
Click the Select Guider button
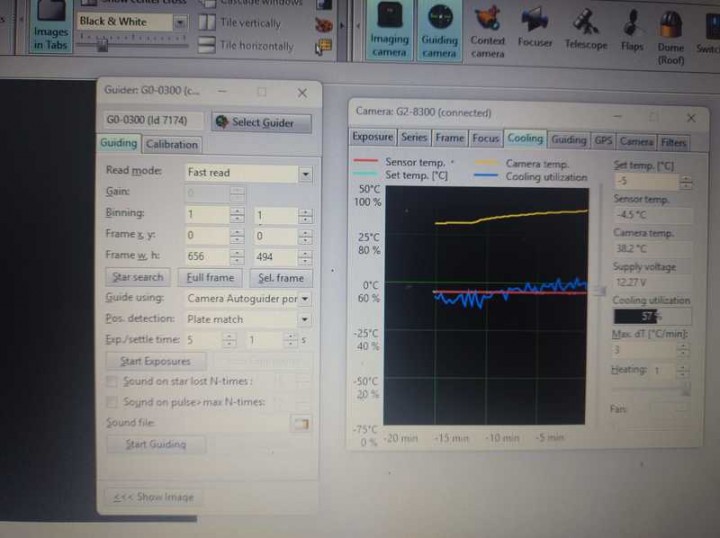point(262,122)
